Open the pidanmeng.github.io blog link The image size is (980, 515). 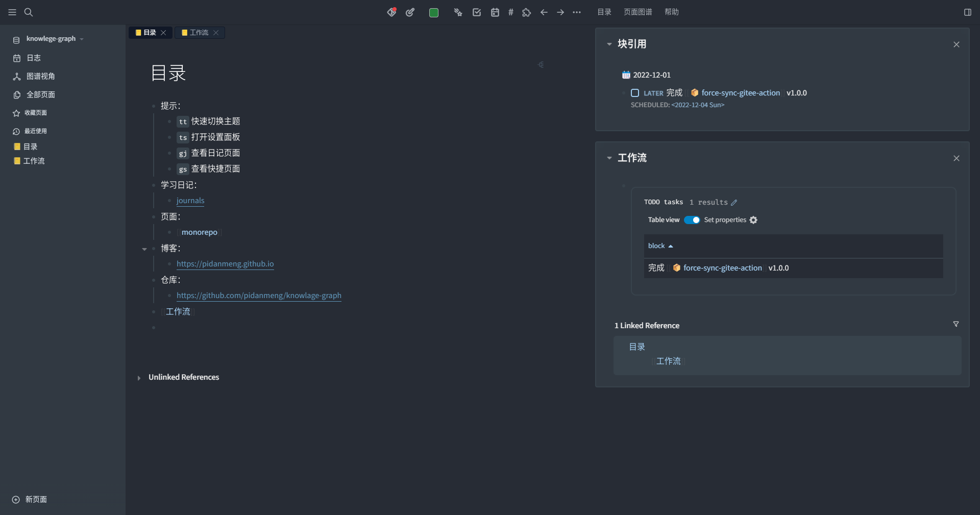[226, 264]
